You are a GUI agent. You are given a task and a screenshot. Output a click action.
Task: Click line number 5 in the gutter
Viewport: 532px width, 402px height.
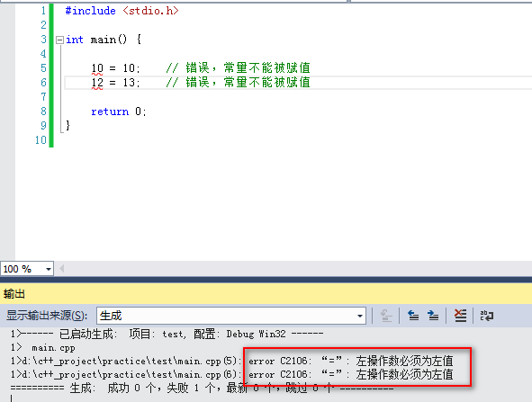coord(43,68)
